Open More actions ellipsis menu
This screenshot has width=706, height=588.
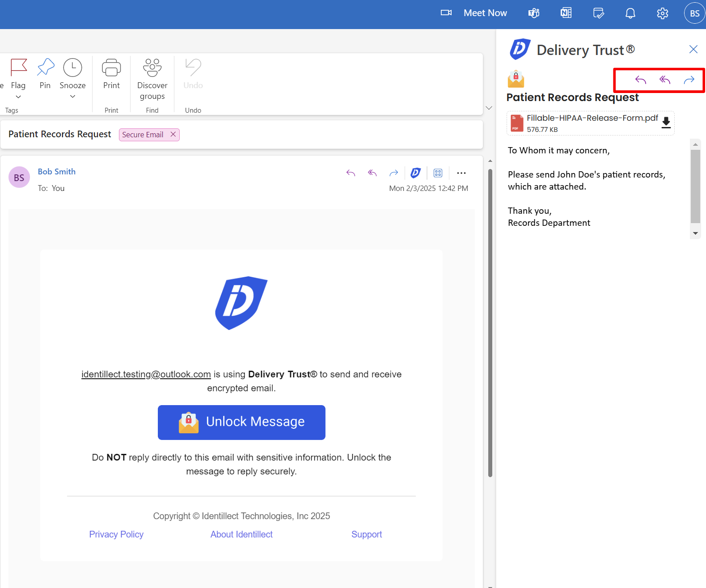point(461,173)
